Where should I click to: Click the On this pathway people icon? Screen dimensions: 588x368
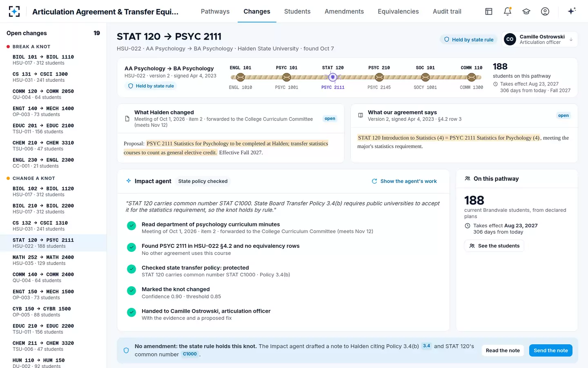[x=468, y=179]
